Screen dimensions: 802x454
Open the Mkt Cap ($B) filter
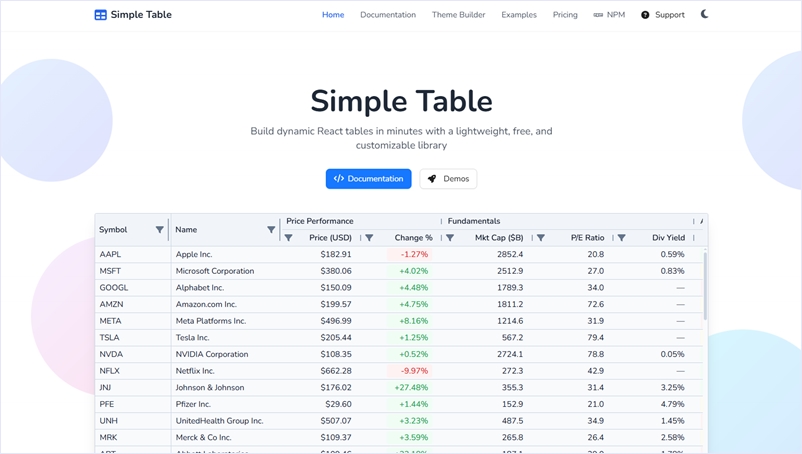pos(450,238)
